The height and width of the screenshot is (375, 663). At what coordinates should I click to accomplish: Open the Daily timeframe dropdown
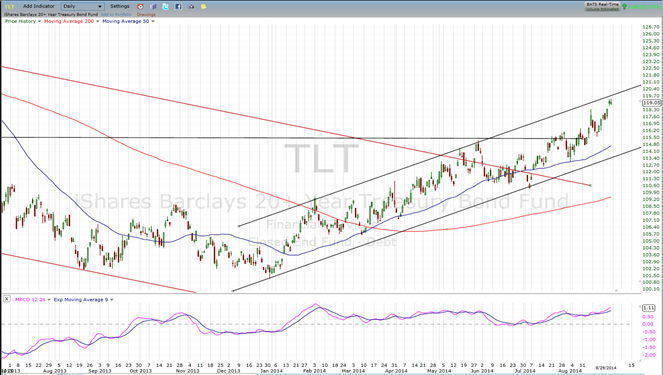tap(82, 6)
